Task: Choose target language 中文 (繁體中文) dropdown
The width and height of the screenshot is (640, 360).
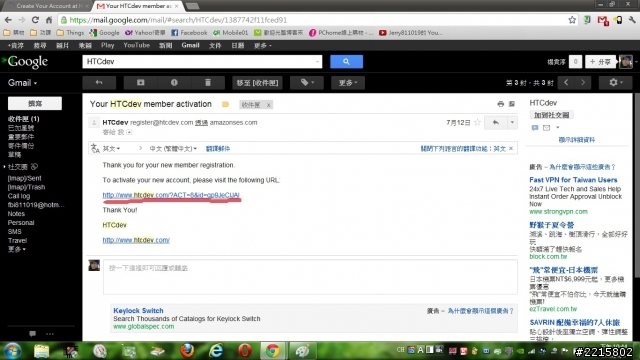Action: point(173,149)
